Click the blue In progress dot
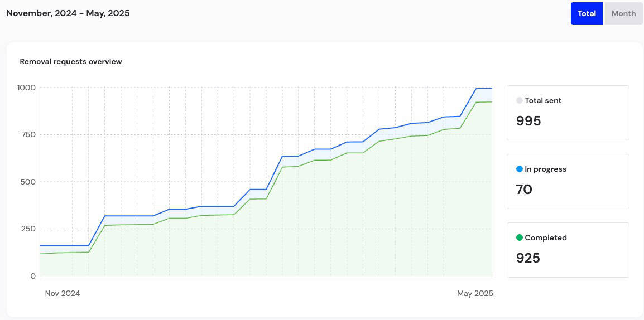This screenshot has height=320, width=644. pyautogui.click(x=520, y=169)
